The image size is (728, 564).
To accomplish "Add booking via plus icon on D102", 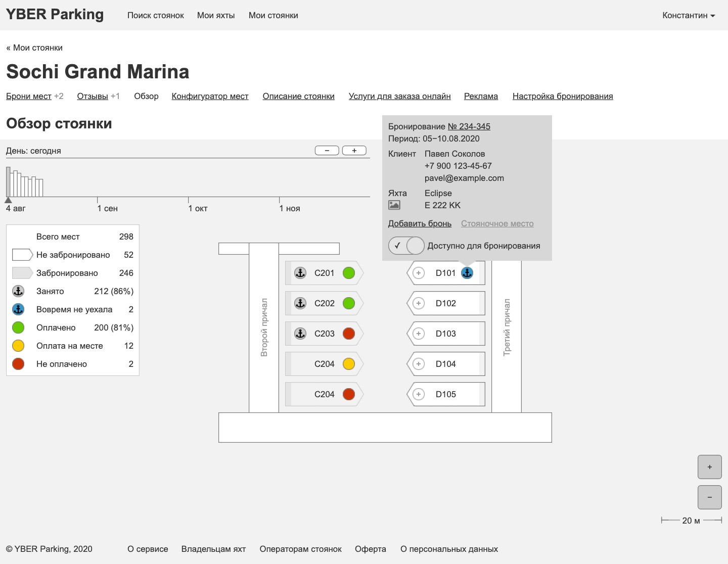I will (419, 303).
